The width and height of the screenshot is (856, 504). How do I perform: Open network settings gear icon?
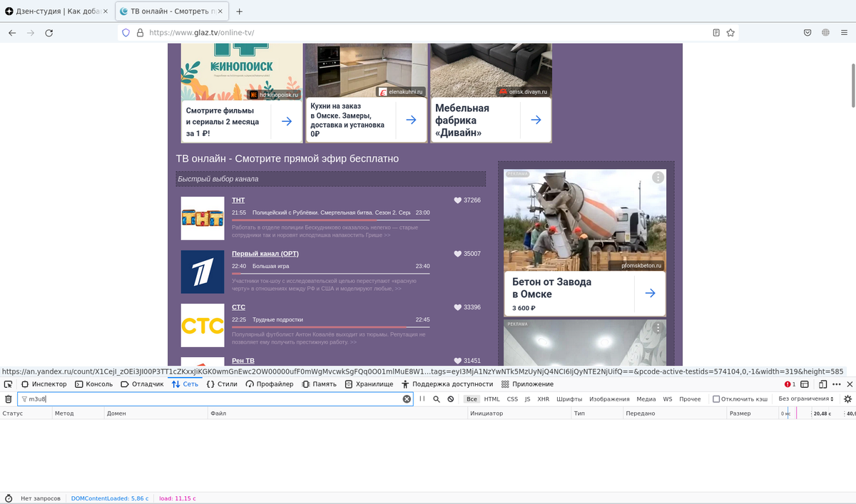tap(848, 399)
